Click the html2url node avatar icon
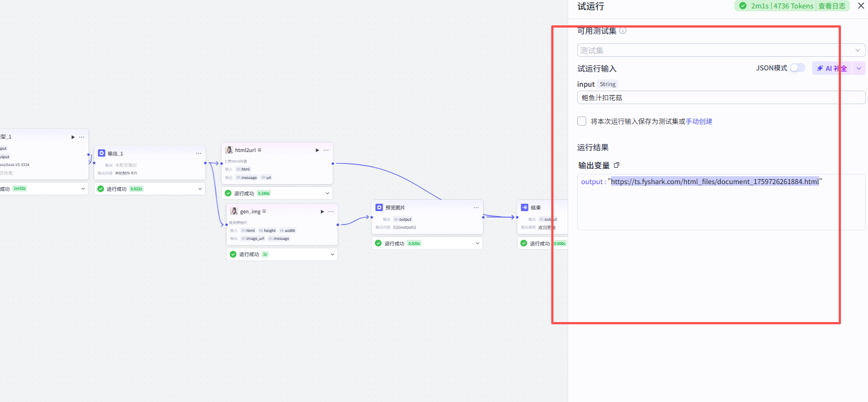Image resolution: width=868 pixels, height=402 pixels. pyautogui.click(x=229, y=150)
